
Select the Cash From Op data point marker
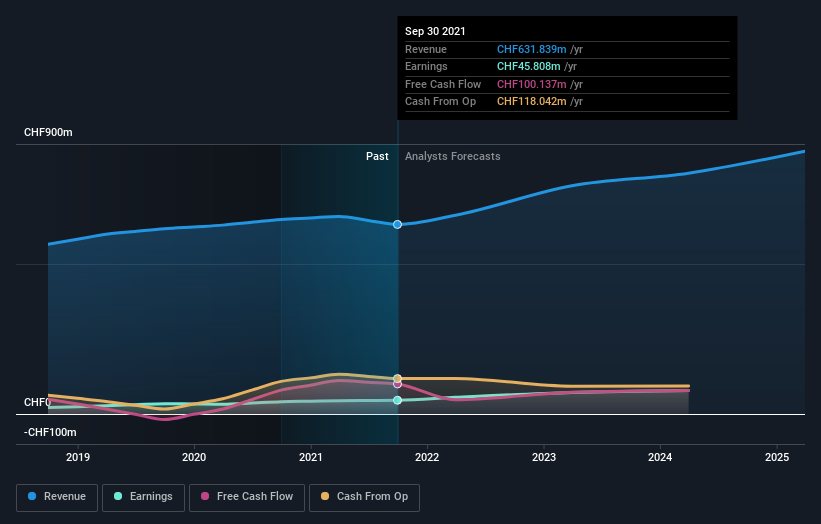pos(397,378)
